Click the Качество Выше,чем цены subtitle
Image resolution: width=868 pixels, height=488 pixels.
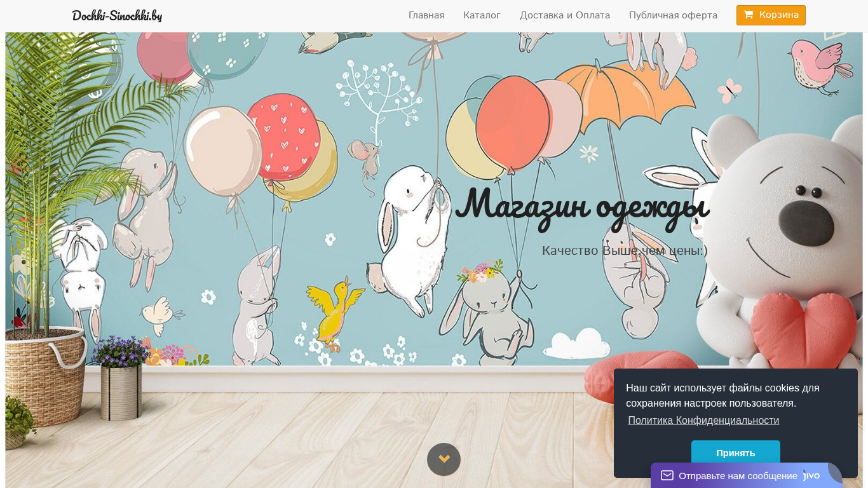tap(624, 250)
